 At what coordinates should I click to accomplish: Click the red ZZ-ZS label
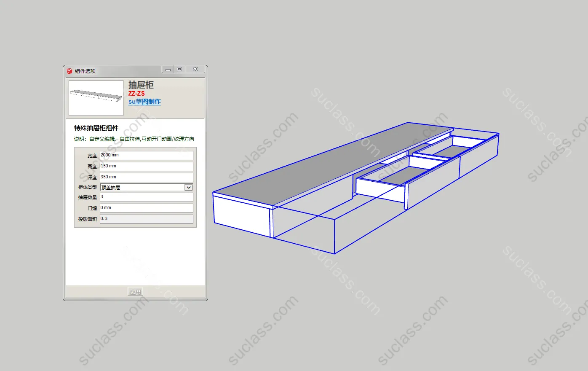pos(136,94)
